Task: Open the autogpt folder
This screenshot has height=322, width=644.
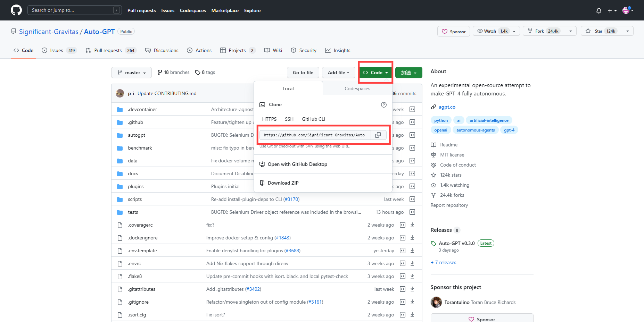Action: (137, 135)
